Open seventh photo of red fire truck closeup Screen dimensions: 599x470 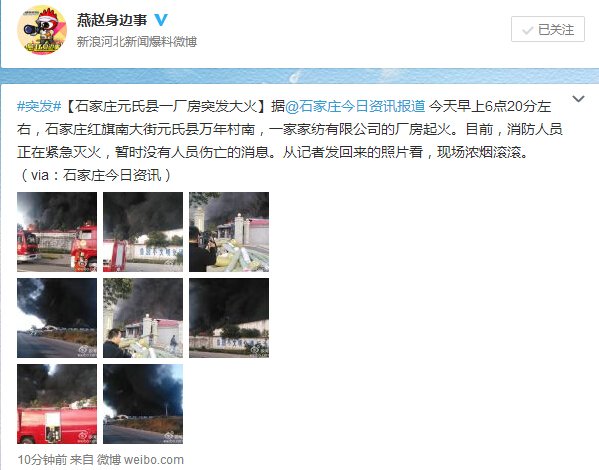point(57,404)
